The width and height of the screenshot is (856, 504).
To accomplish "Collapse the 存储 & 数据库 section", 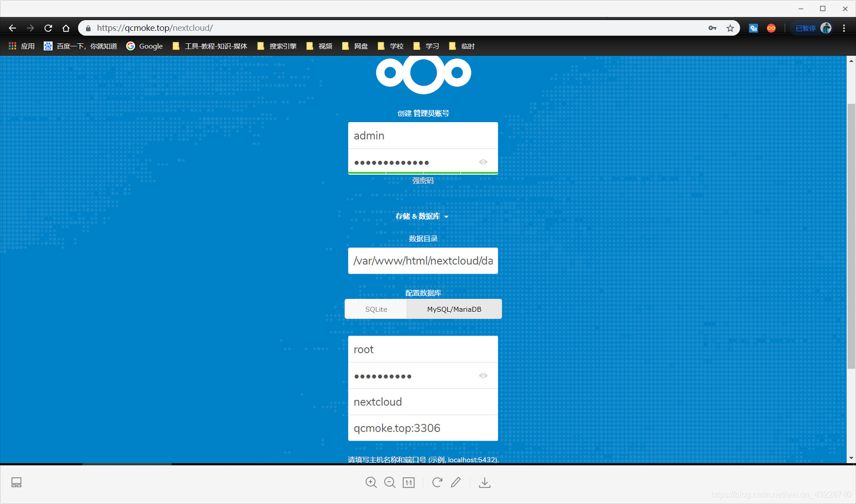I will (422, 216).
